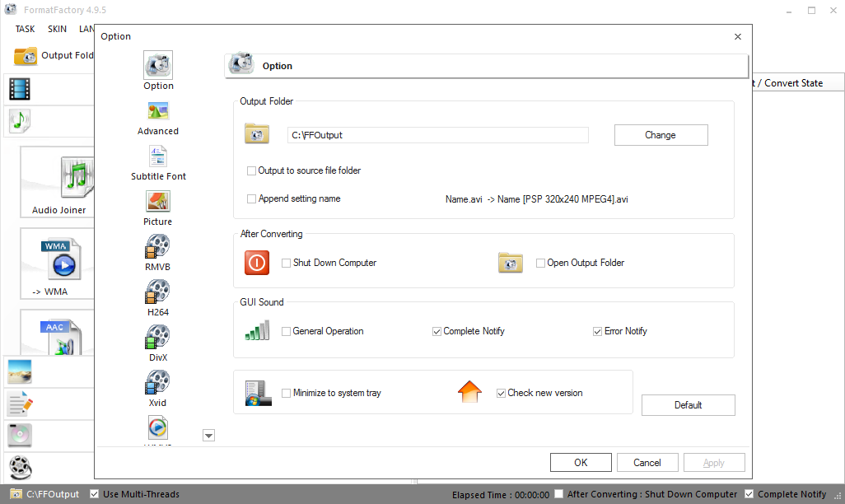Choose the AAC converter in main window
This screenshot has height=504, width=845.
click(58, 333)
